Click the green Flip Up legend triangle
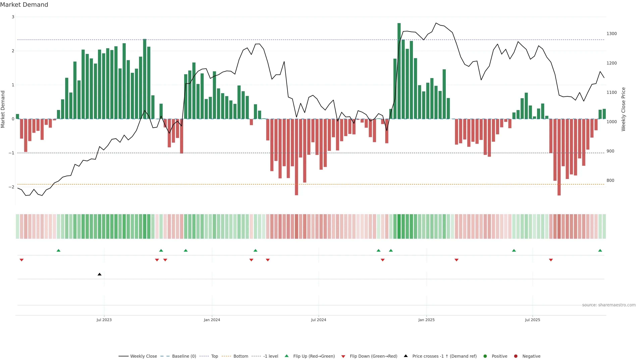This screenshot has height=362, width=644. click(286, 356)
